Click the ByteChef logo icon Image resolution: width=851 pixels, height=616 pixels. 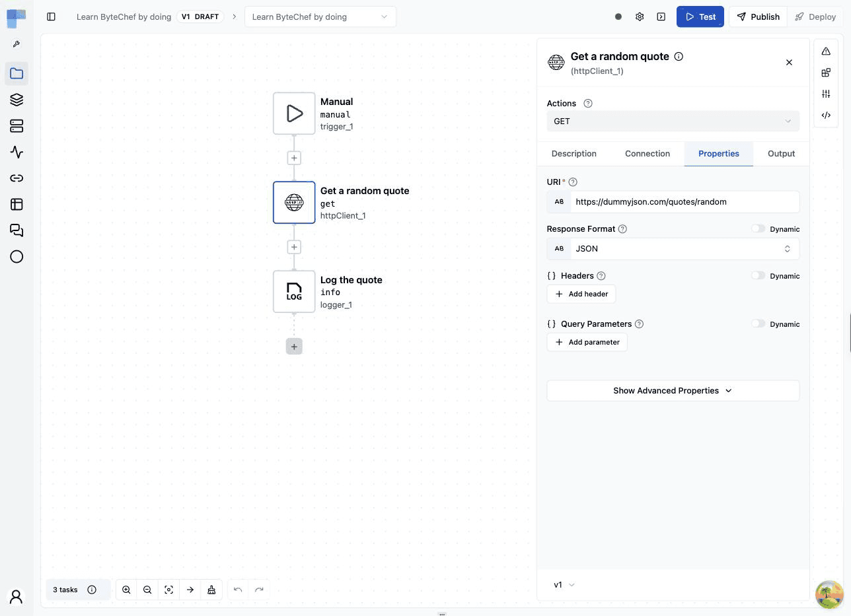click(x=16, y=17)
